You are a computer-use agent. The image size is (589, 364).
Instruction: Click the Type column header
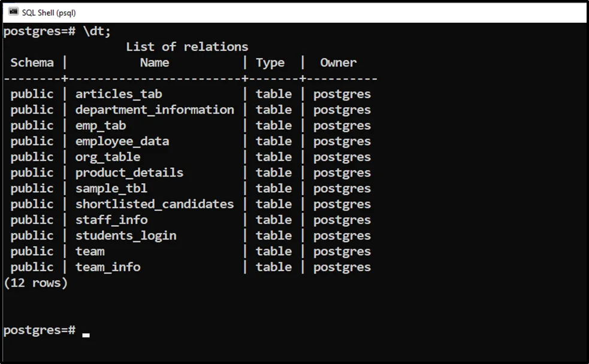(x=270, y=62)
